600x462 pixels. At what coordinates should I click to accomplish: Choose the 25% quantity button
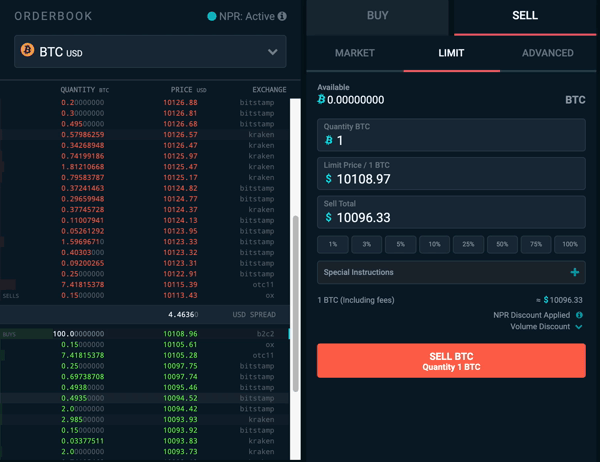click(x=468, y=244)
